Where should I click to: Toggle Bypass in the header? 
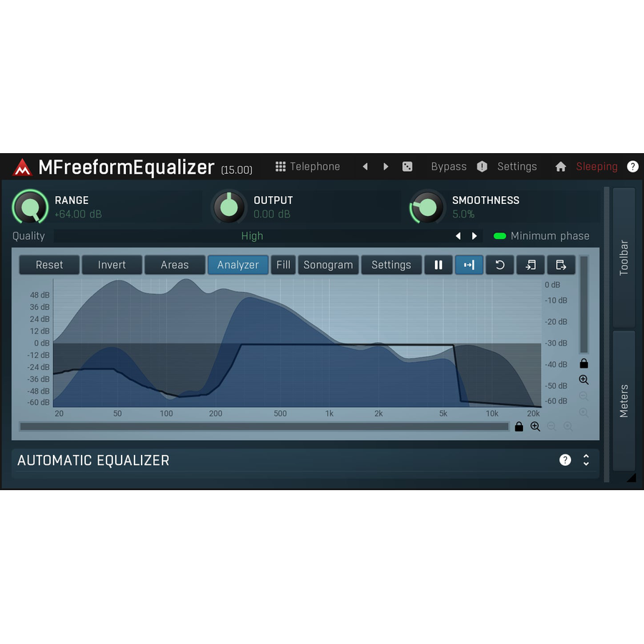click(449, 166)
